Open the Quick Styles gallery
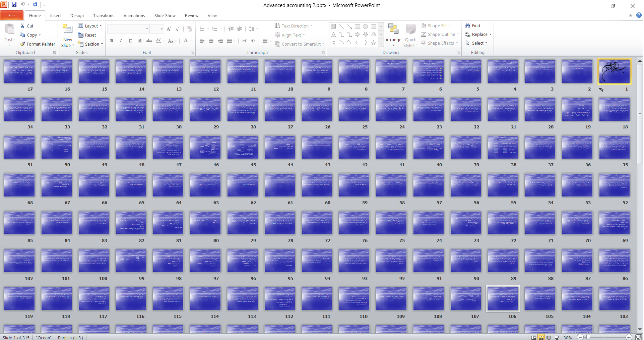The height and width of the screenshot is (340, 644). click(410, 36)
